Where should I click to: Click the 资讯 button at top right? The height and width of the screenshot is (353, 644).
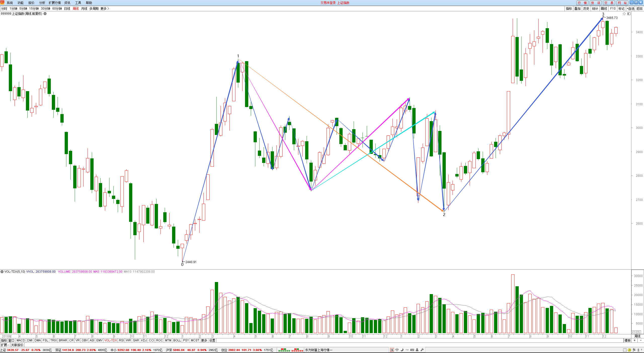point(595,3)
